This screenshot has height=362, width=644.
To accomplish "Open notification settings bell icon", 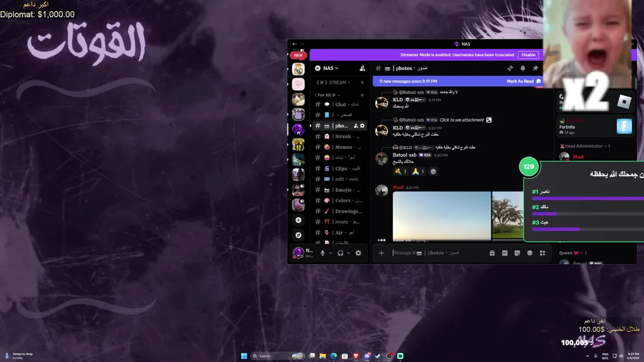I will coord(523,68).
